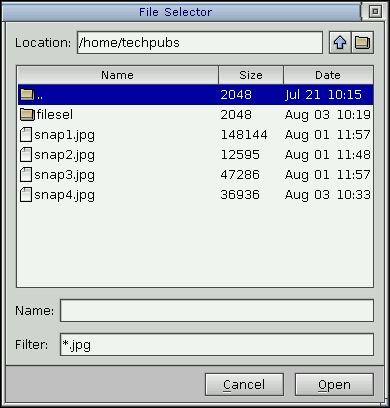Viewport: 390px width, 408px height.
Task: Click the size value 148144
Action: coord(244,135)
